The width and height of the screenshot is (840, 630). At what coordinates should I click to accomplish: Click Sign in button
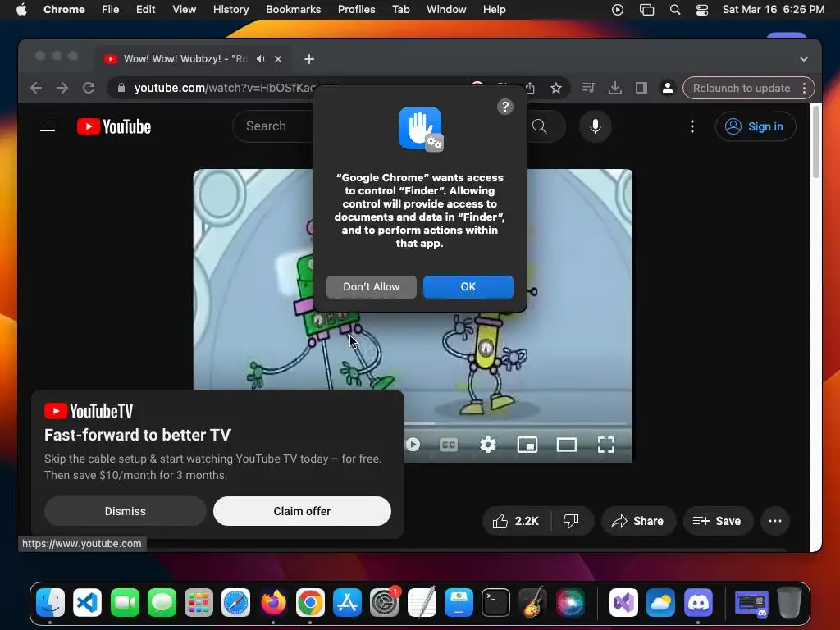[756, 126]
